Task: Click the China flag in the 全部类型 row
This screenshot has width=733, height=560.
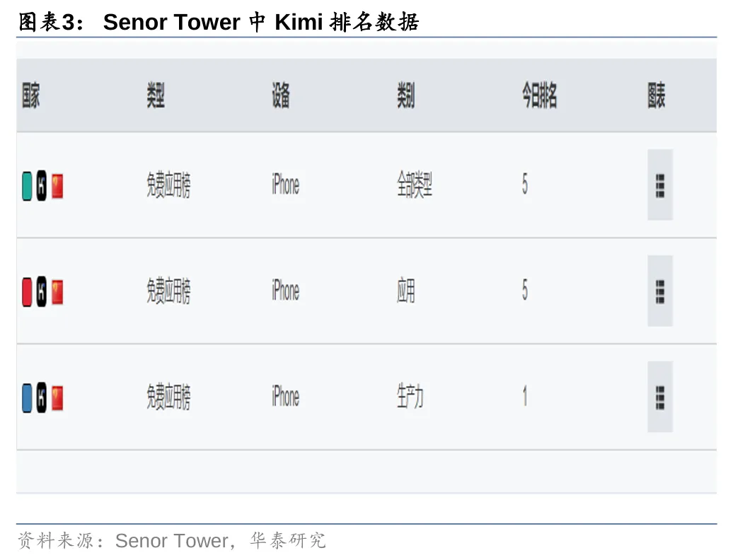Action: (x=57, y=186)
